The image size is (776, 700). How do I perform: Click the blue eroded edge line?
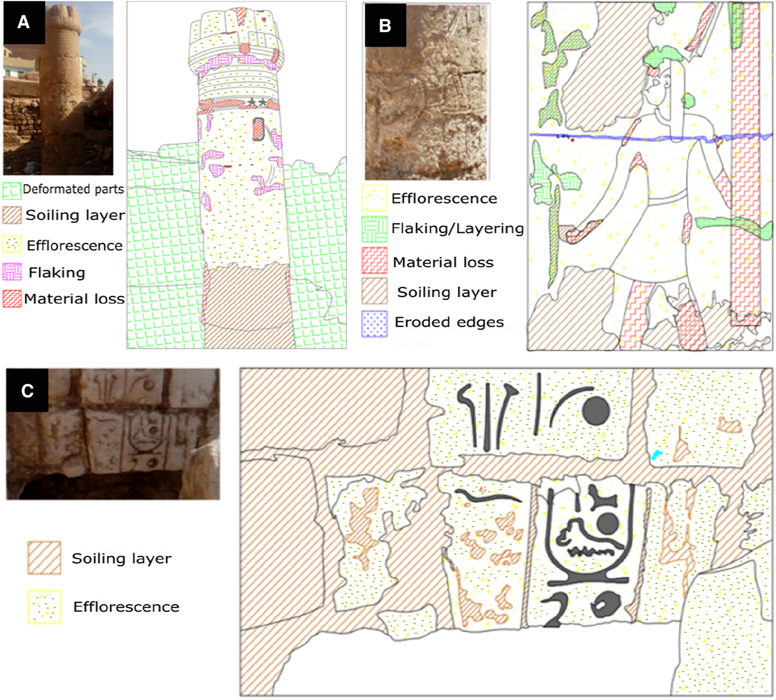coord(651,137)
